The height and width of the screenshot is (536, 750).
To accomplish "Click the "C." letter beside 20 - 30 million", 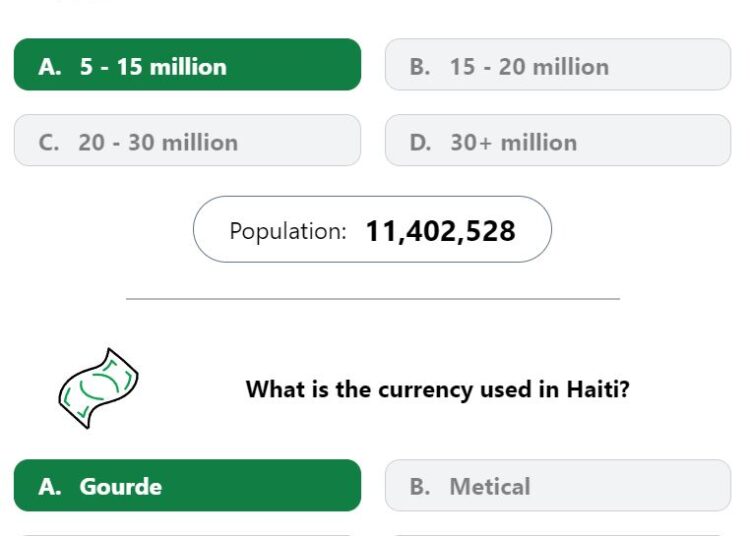I will click(49, 142).
